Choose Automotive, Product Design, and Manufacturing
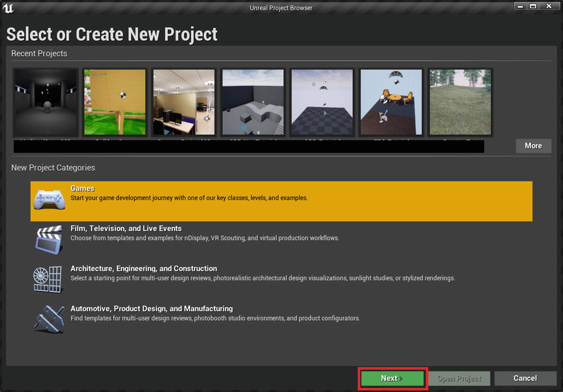This screenshot has width=563, height=392. click(x=152, y=309)
